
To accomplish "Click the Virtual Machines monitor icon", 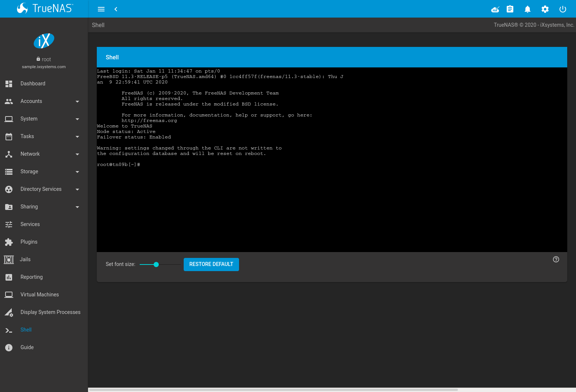I will click(x=9, y=295).
